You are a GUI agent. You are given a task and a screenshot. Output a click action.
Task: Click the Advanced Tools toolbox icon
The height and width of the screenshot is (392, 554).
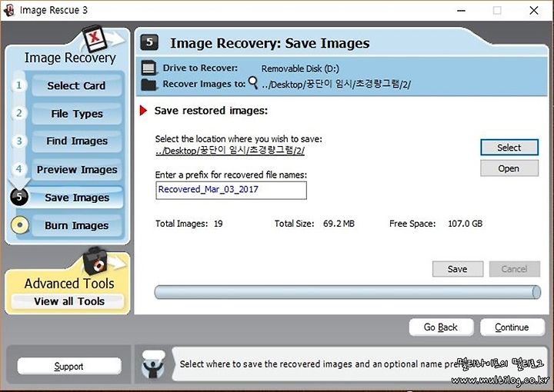point(95,261)
